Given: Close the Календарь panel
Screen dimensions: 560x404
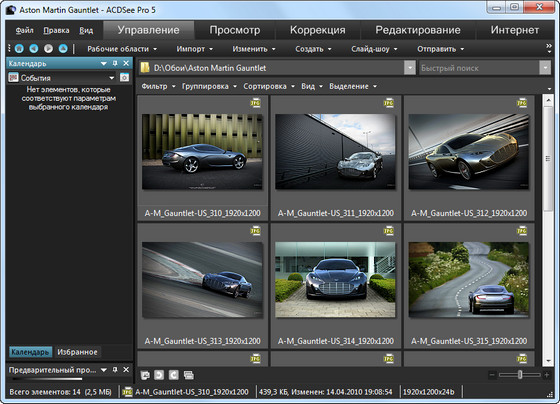Looking at the screenshot, I should pyautogui.click(x=126, y=63).
